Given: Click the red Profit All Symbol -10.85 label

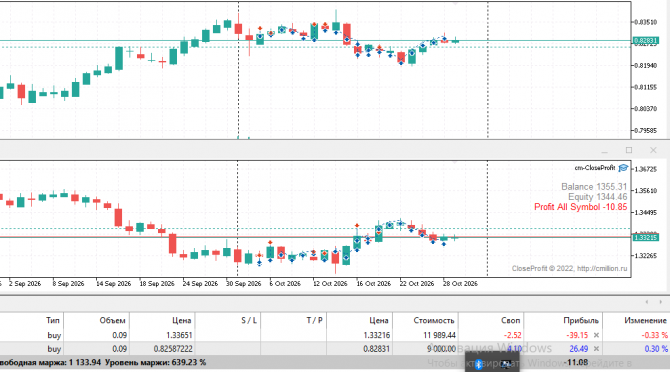Looking at the screenshot, I should [581, 207].
